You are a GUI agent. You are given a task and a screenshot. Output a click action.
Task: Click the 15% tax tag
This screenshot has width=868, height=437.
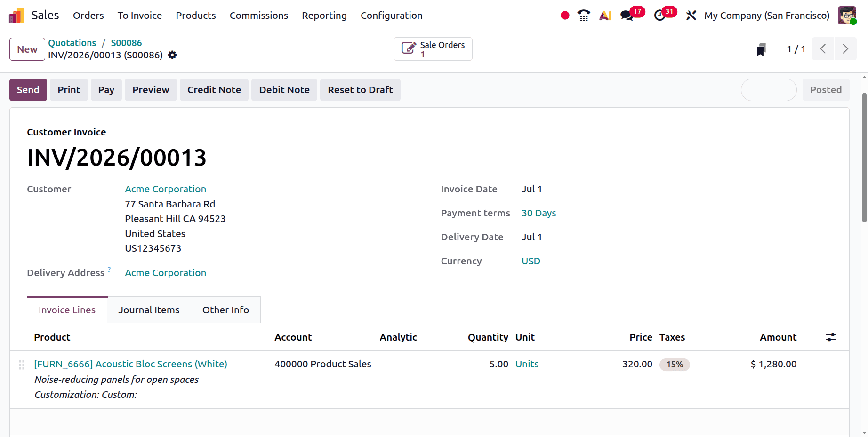point(675,365)
